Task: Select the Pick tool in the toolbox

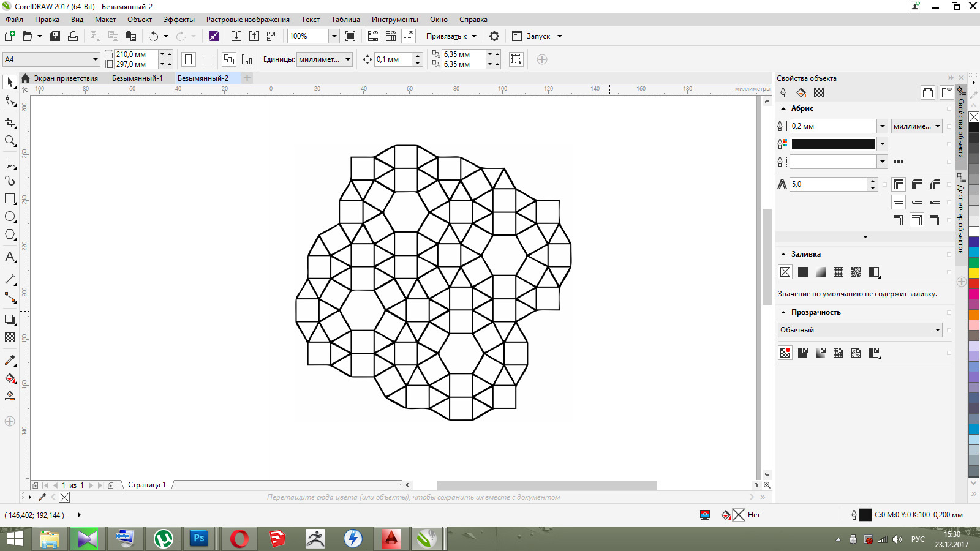Action: (10, 82)
